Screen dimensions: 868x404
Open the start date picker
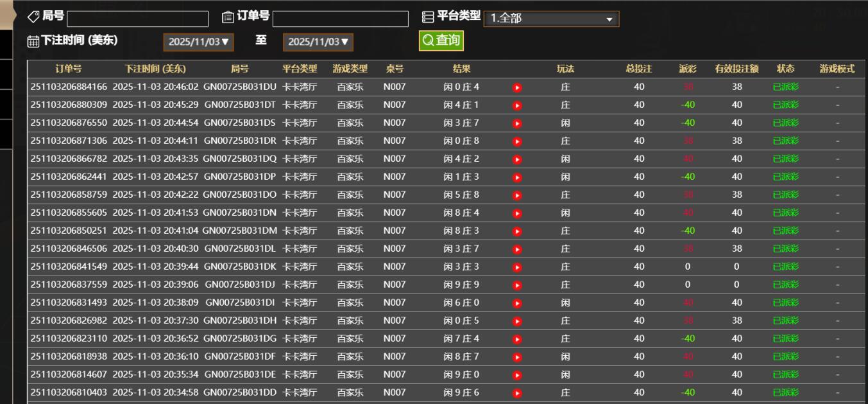(199, 42)
